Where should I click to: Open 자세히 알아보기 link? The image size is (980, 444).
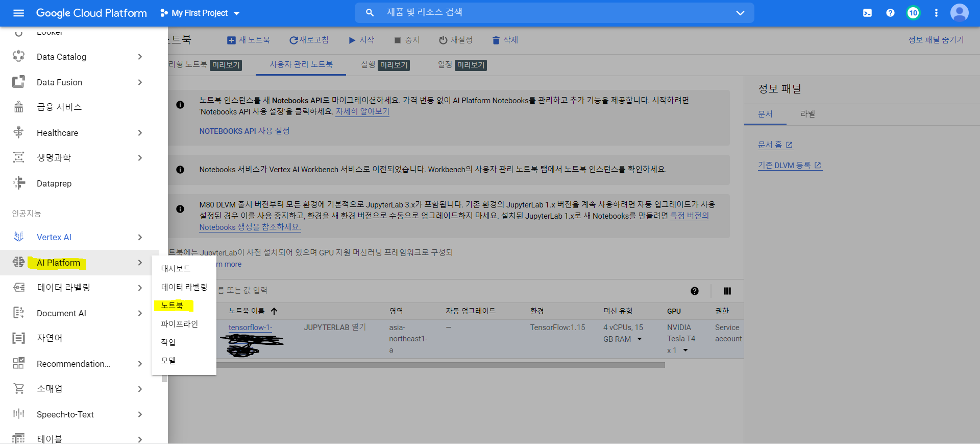click(362, 111)
